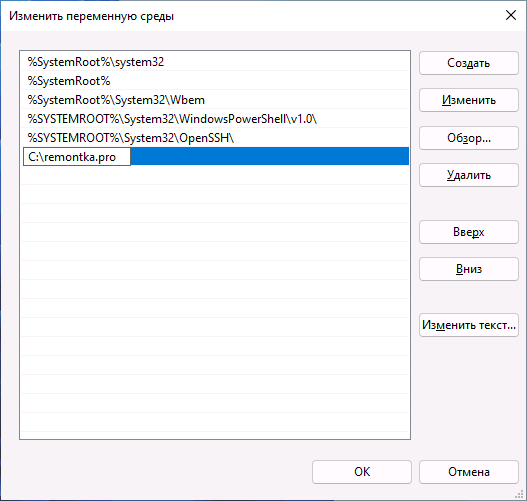The width and height of the screenshot is (527, 501).
Task: Cancel with the Отмена button
Action: [469, 472]
